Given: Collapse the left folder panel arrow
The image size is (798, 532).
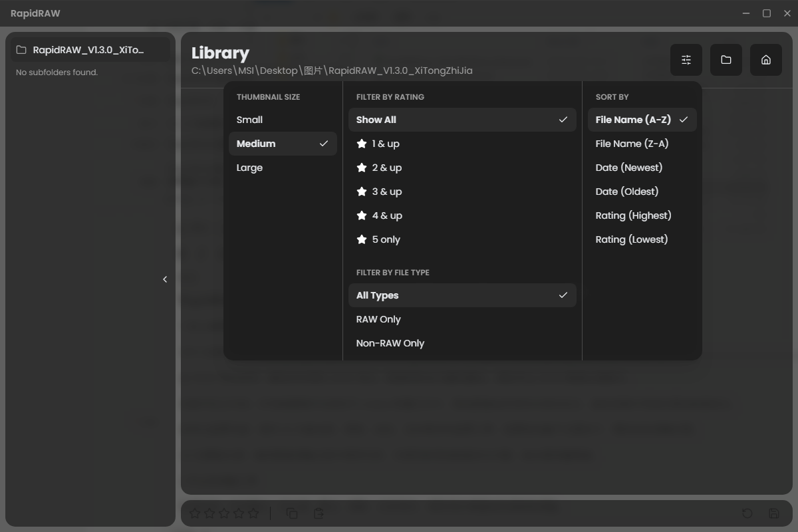Looking at the screenshot, I should (165, 279).
